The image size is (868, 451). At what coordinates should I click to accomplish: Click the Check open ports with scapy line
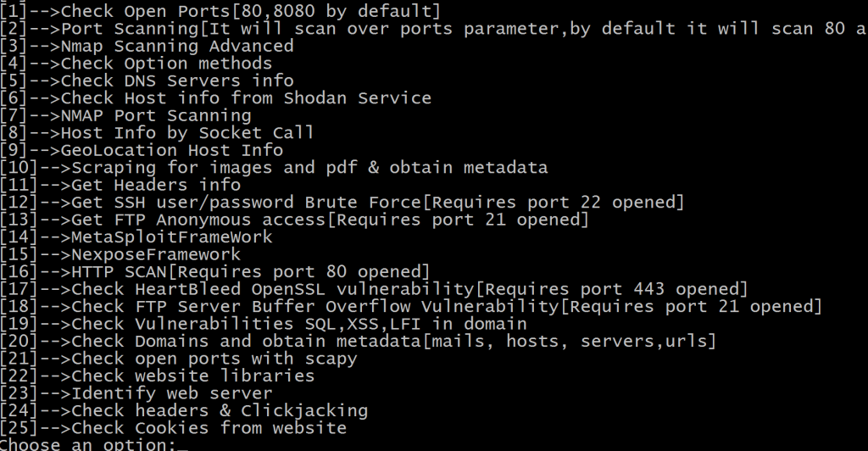(x=178, y=359)
